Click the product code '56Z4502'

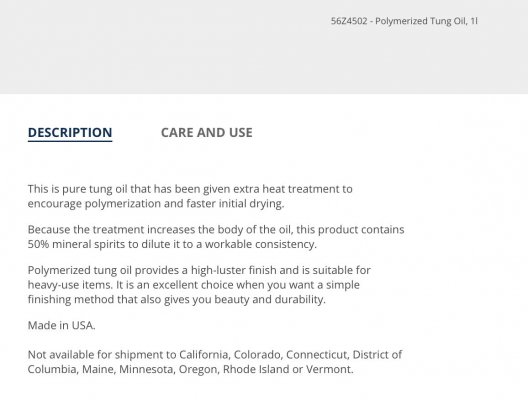pos(349,21)
